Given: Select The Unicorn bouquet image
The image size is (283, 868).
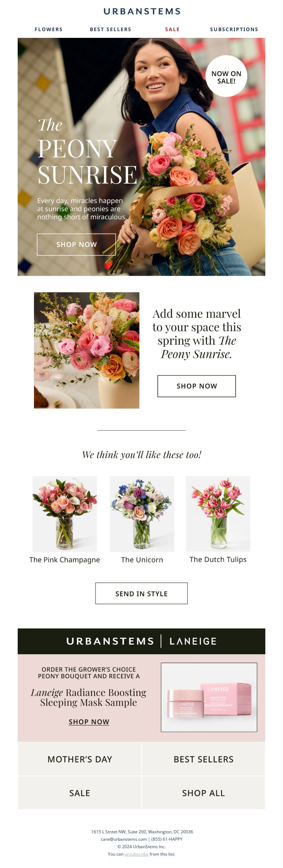Looking at the screenshot, I should click(142, 514).
